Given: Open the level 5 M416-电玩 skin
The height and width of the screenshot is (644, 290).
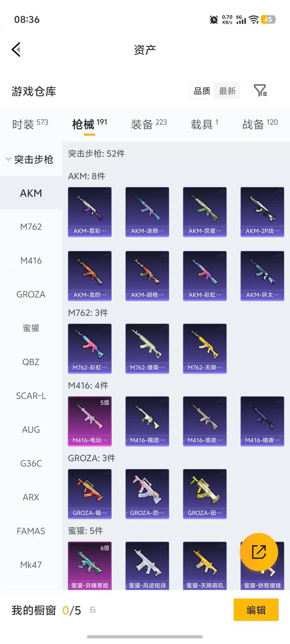Looking at the screenshot, I should tap(90, 421).
